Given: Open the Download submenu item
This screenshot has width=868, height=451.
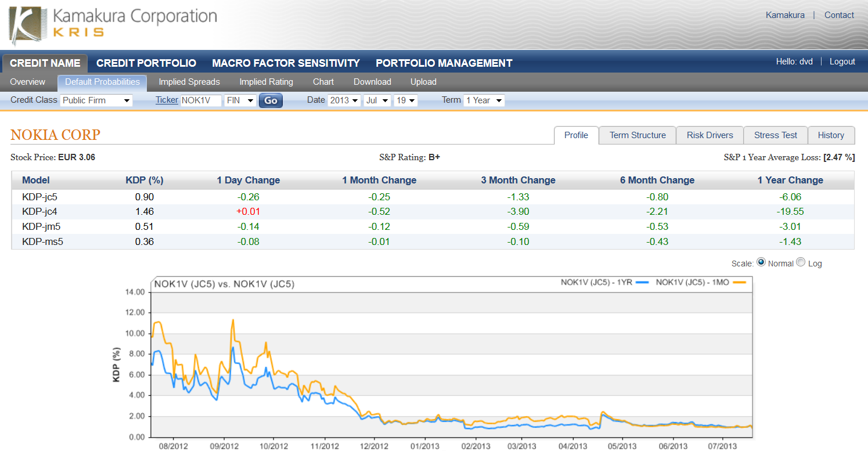Looking at the screenshot, I should coord(372,82).
